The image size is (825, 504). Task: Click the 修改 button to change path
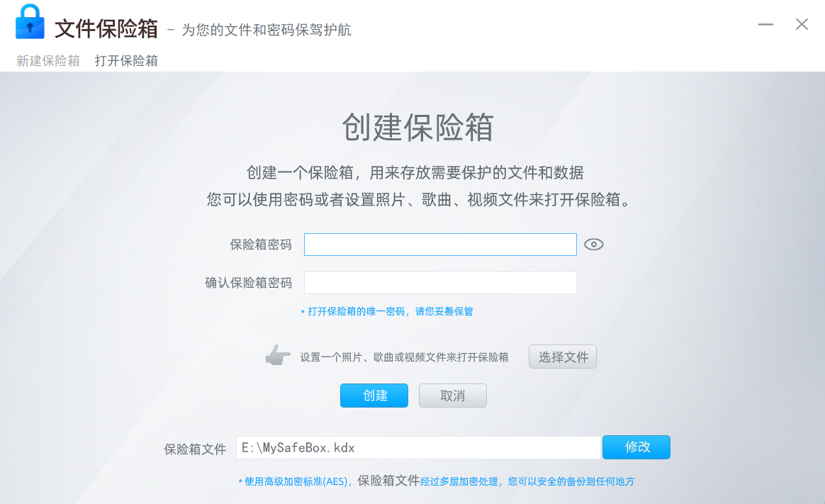(636, 447)
